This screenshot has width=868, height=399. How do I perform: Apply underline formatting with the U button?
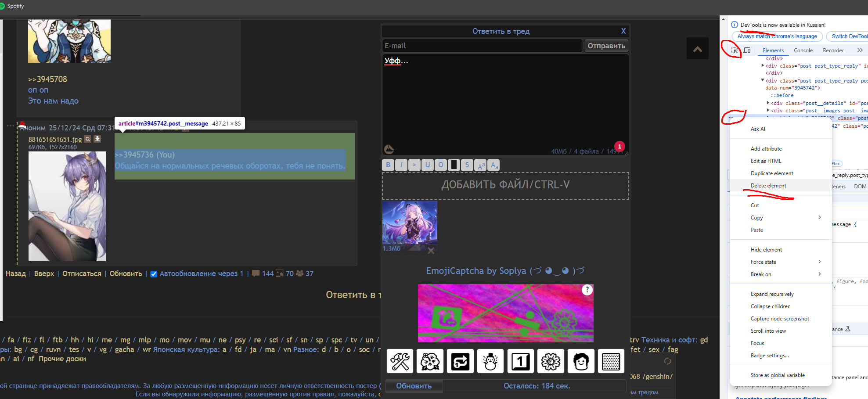click(x=428, y=165)
